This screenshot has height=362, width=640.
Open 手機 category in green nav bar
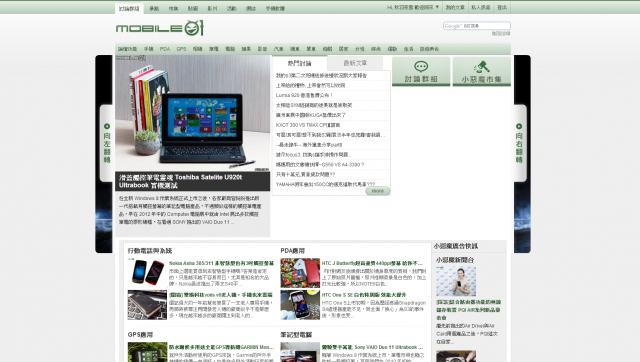click(149, 49)
